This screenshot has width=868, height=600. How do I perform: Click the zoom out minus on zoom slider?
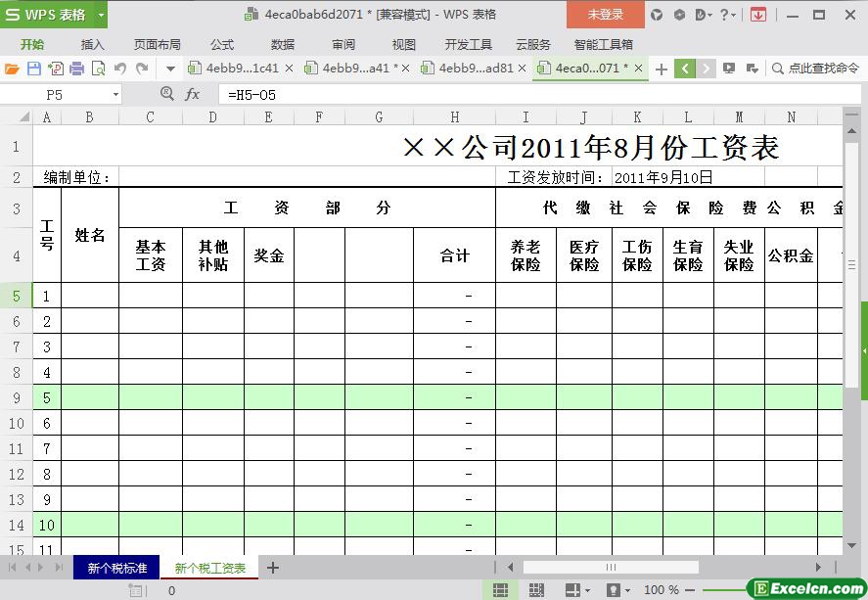tap(690, 590)
